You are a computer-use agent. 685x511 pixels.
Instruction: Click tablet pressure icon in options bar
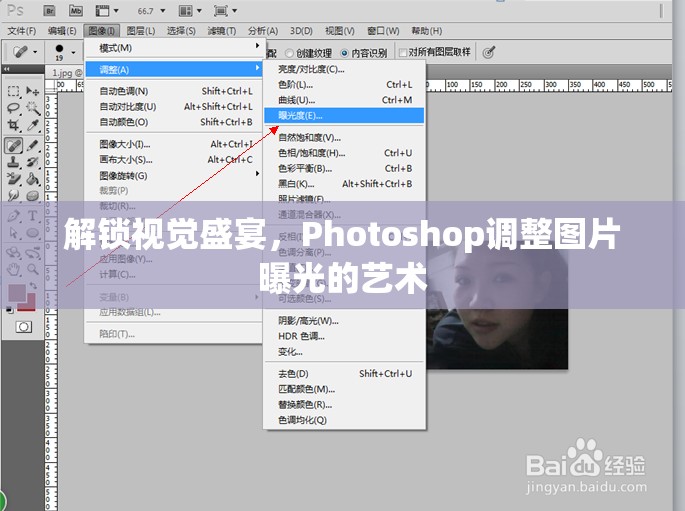(x=488, y=52)
